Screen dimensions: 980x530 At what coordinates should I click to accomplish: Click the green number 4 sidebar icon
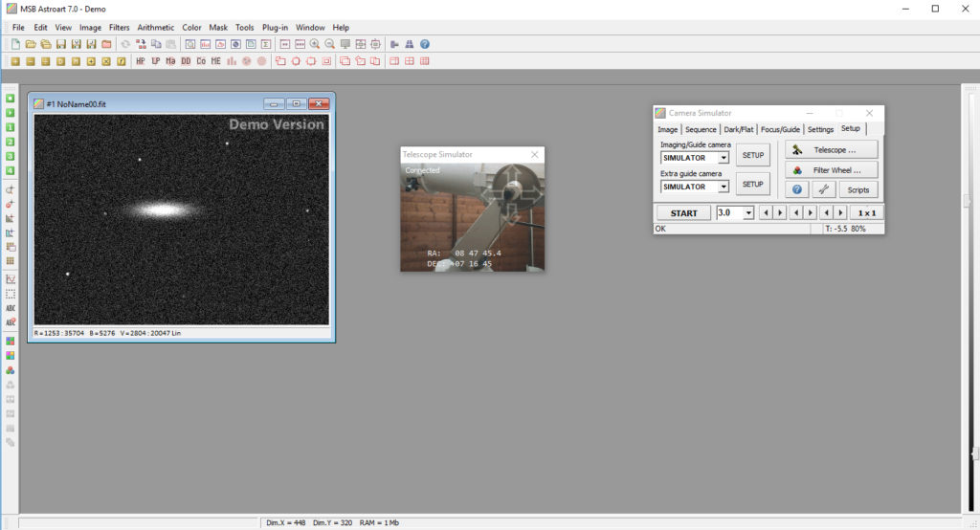coord(10,170)
